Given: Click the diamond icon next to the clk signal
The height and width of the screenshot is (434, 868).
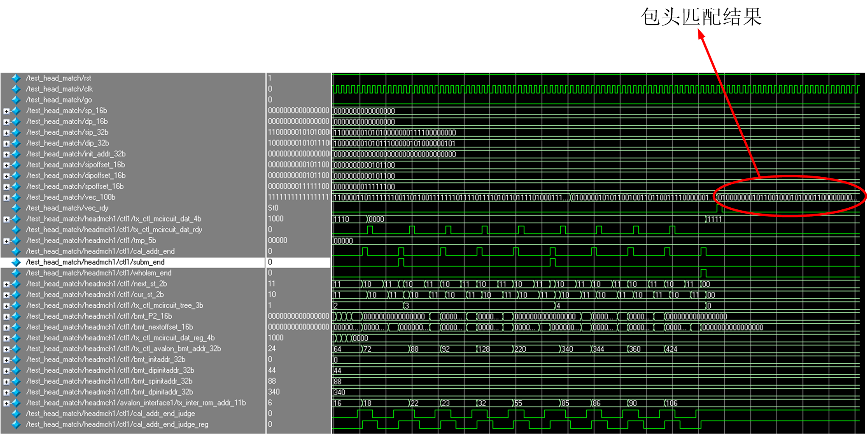Looking at the screenshot, I should click(x=16, y=89).
